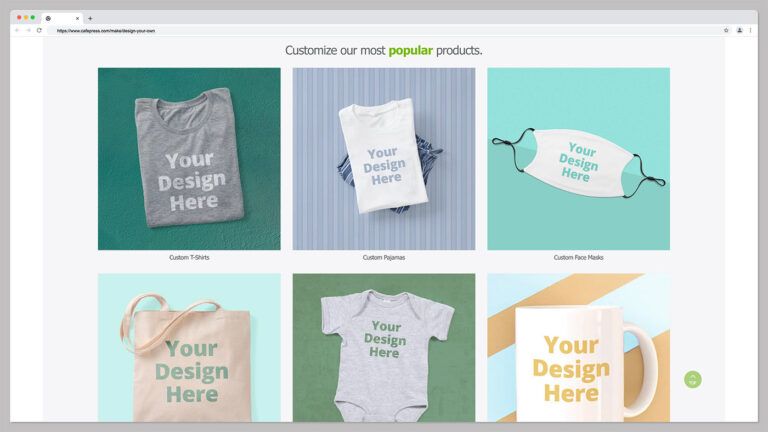Select the white pajamas product image
Image resolution: width=768 pixels, height=432 pixels.
click(x=383, y=158)
